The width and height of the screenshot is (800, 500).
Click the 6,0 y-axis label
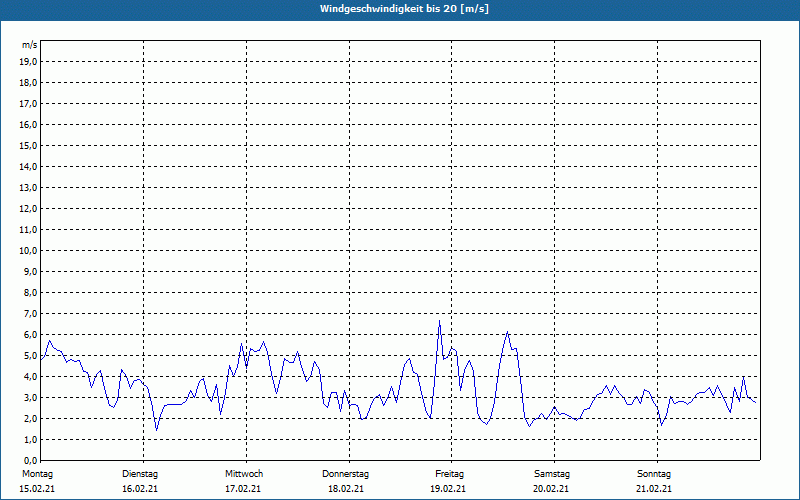point(30,334)
